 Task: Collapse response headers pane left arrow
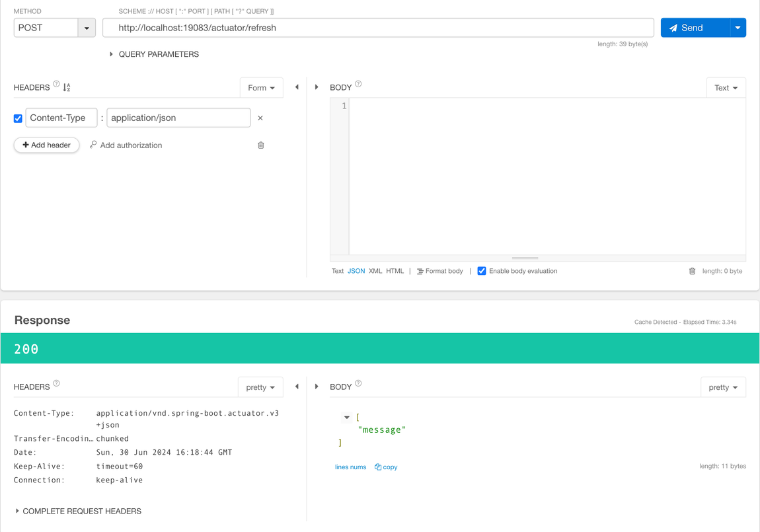coord(297,387)
